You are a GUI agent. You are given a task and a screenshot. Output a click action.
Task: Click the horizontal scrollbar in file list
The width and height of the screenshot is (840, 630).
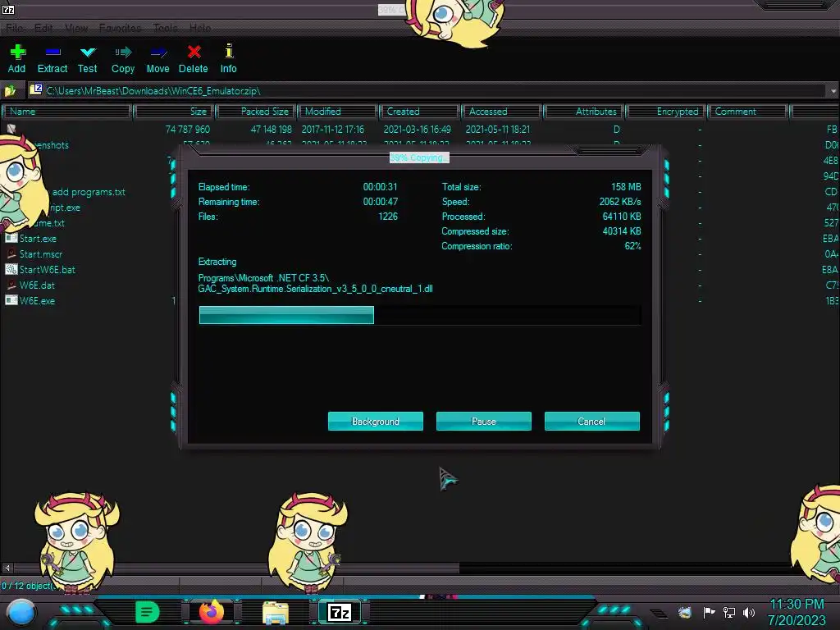pyautogui.click(x=235, y=568)
